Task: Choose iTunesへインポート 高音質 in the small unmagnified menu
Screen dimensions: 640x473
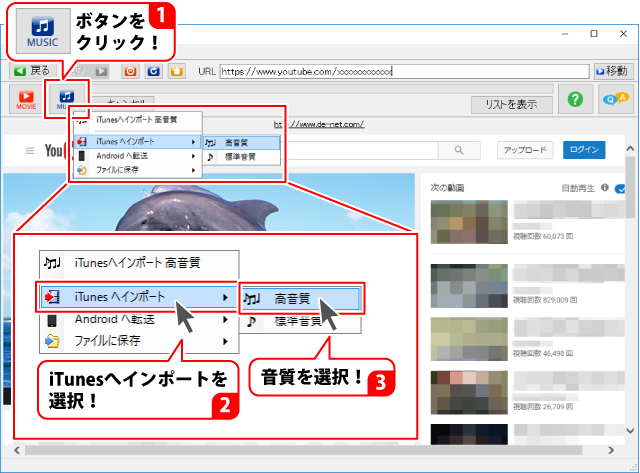Action: [x=137, y=120]
